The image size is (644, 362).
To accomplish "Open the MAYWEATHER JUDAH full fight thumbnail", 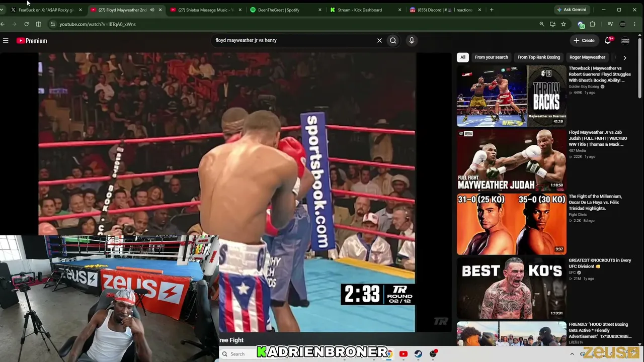I will [x=511, y=159].
